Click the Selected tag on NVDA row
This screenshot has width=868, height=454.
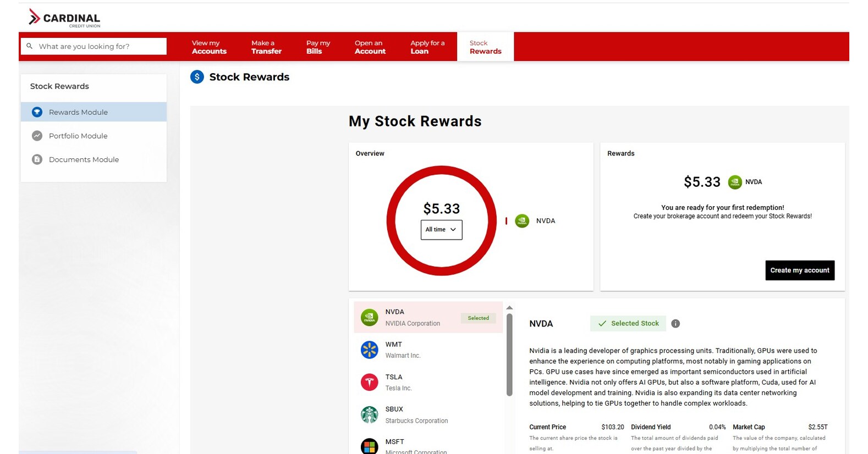tap(478, 318)
